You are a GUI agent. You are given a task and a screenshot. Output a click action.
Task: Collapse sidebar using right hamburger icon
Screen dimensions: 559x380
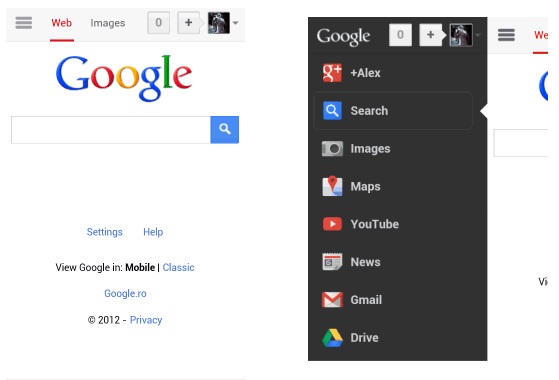(506, 35)
